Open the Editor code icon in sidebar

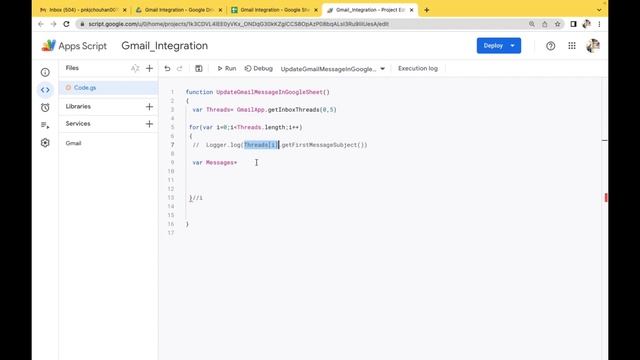(45, 90)
